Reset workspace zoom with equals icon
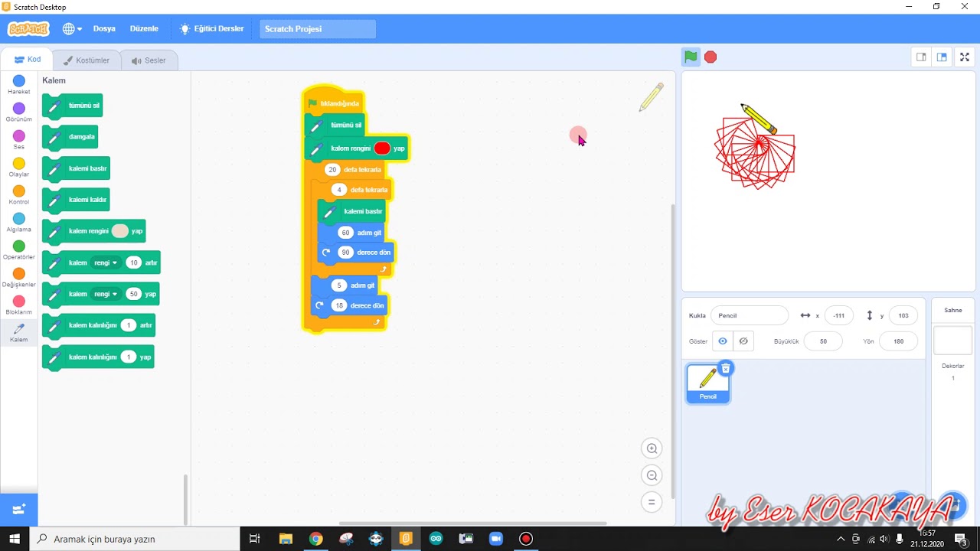Image resolution: width=980 pixels, height=551 pixels. (652, 502)
